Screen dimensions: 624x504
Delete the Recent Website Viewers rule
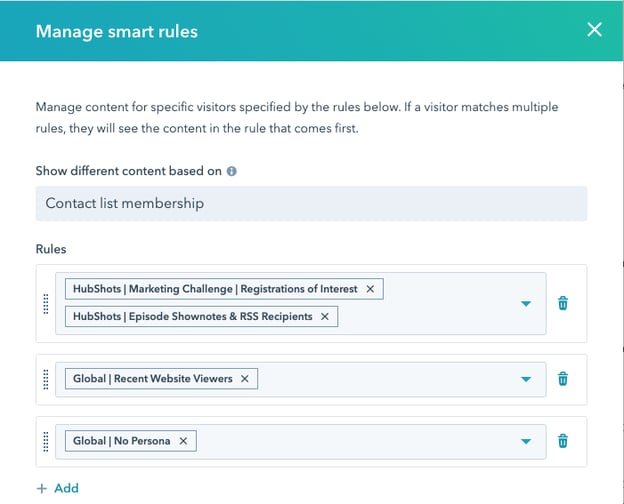coord(563,379)
